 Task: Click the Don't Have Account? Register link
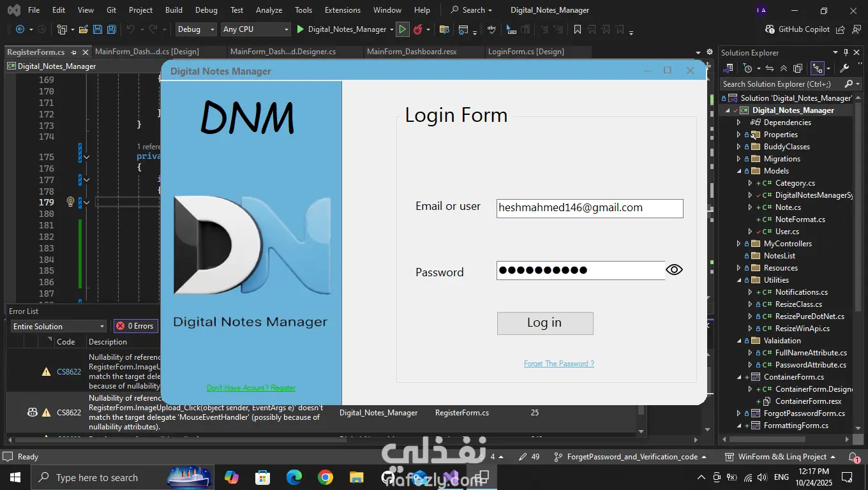point(251,388)
